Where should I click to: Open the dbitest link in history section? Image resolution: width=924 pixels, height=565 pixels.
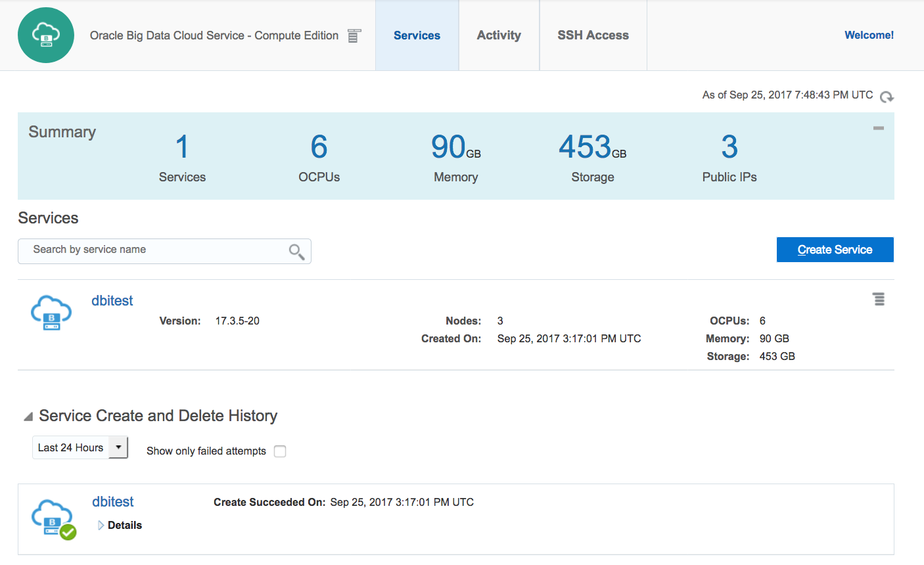113,502
